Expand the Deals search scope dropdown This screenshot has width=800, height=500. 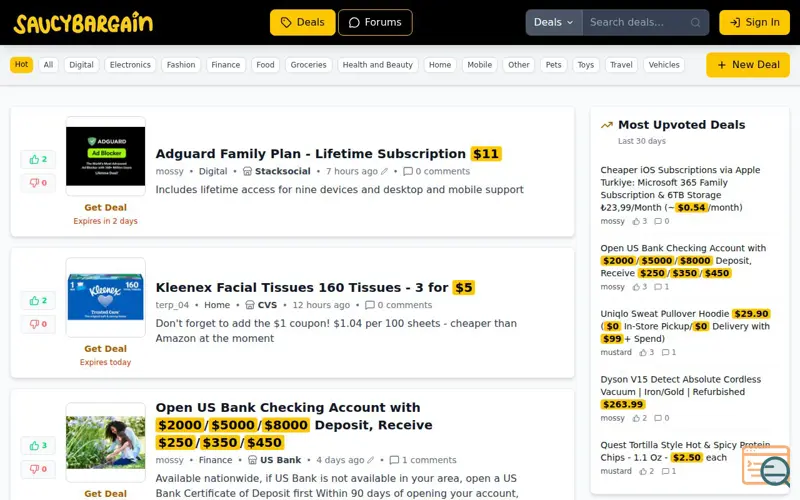pyautogui.click(x=554, y=22)
